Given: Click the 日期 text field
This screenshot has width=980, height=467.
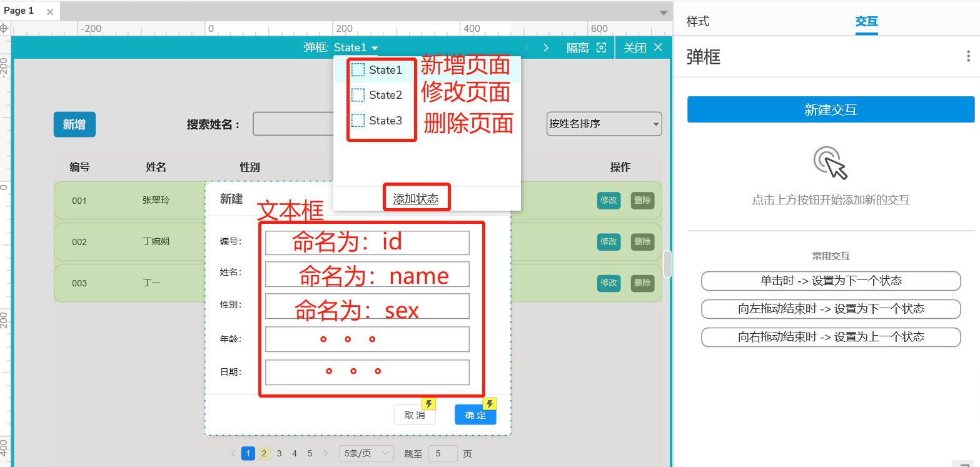Looking at the screenshot, I should [367, 372].
